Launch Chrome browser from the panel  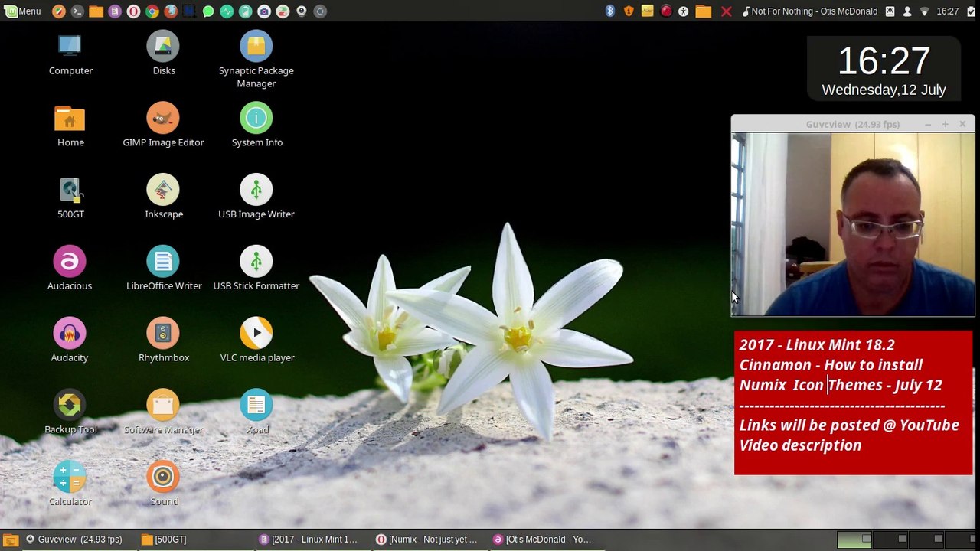(x=152, y=11)
